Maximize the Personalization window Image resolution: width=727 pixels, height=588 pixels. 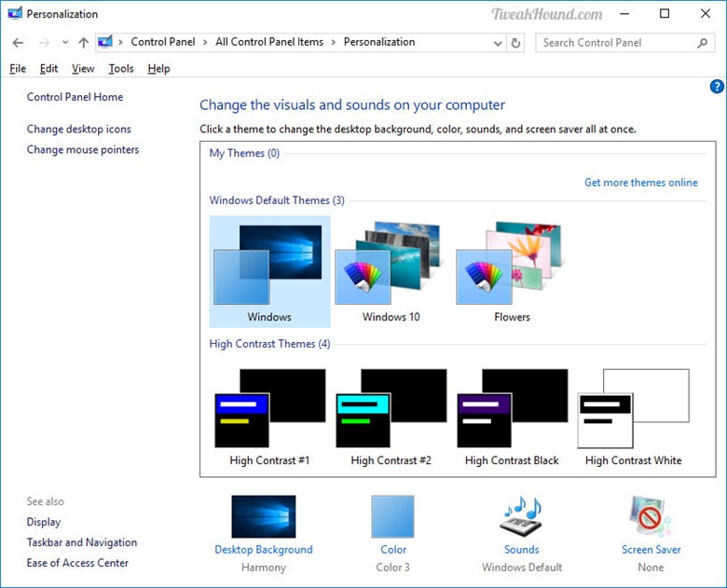(665, 13)
